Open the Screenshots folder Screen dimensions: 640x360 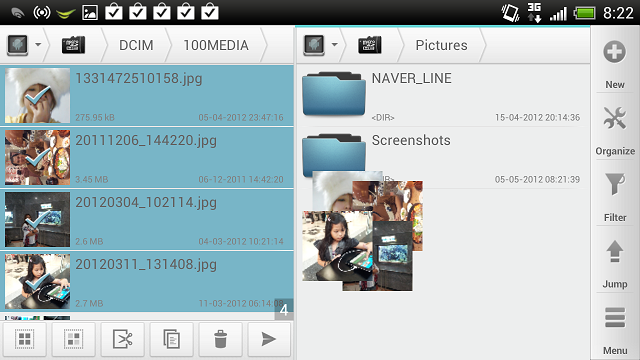443,158
